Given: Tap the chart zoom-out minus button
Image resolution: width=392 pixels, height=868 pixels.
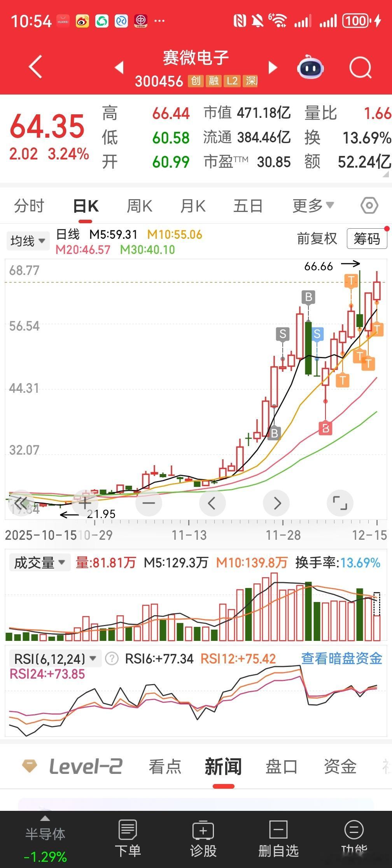Looking at the screenshot, I should pos(149,503).
